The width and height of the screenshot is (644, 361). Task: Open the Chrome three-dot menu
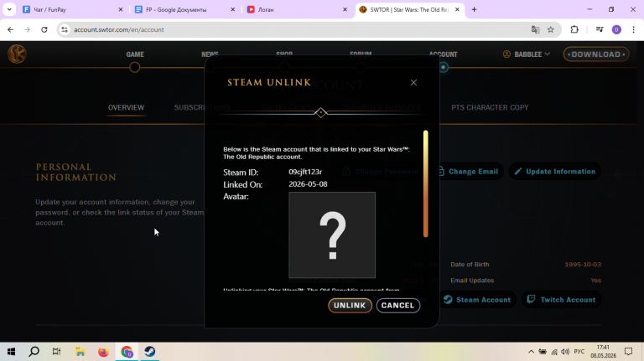[x=633, y=29]
